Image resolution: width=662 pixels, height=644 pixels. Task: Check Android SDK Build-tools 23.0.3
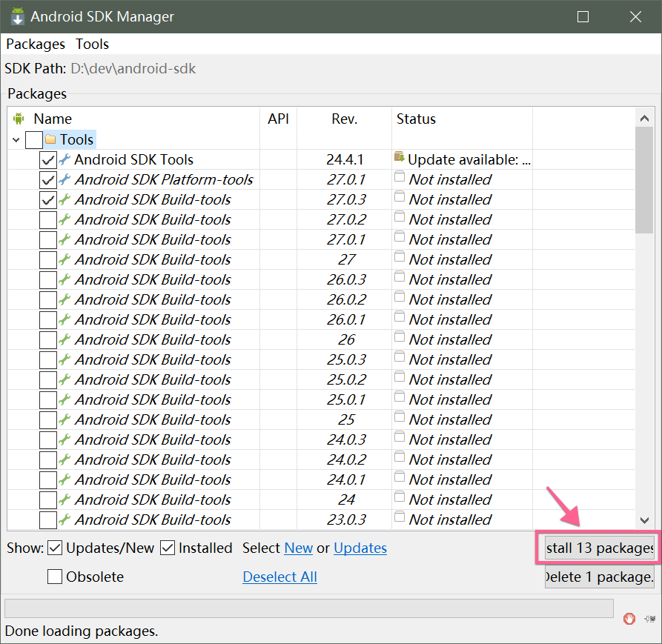[x=48, y=520]
